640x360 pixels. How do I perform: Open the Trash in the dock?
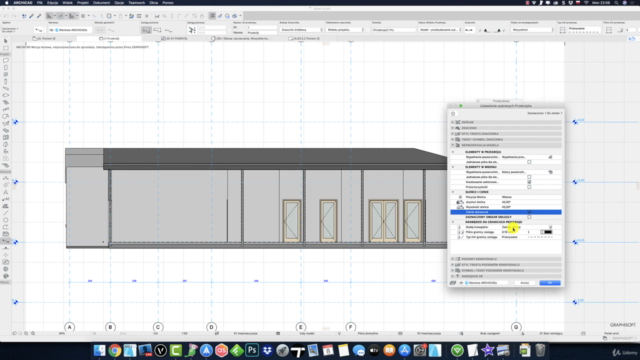tap(540, 350)
